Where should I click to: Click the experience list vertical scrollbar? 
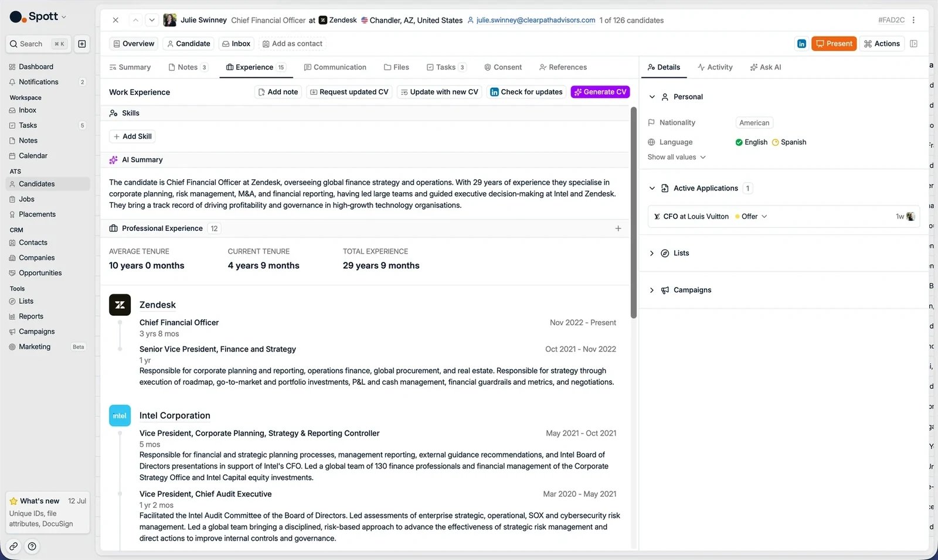pyautogui.click(x=633, y=212)
